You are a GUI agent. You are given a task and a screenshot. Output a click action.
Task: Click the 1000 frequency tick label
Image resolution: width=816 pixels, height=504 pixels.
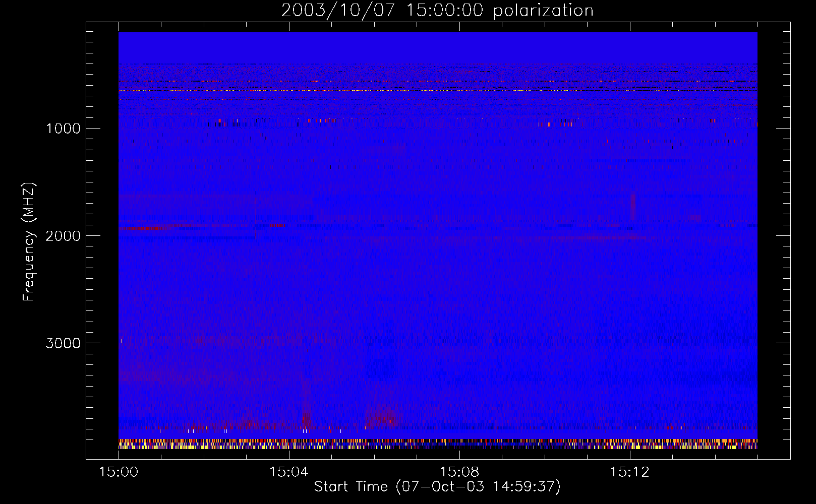click(x=63, y=129)
